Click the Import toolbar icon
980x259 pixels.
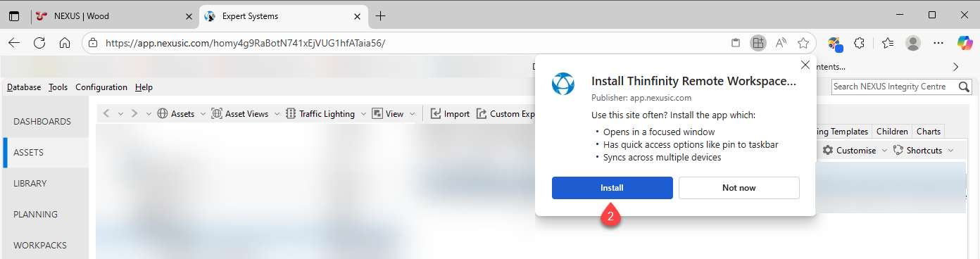tap(436, 114)
